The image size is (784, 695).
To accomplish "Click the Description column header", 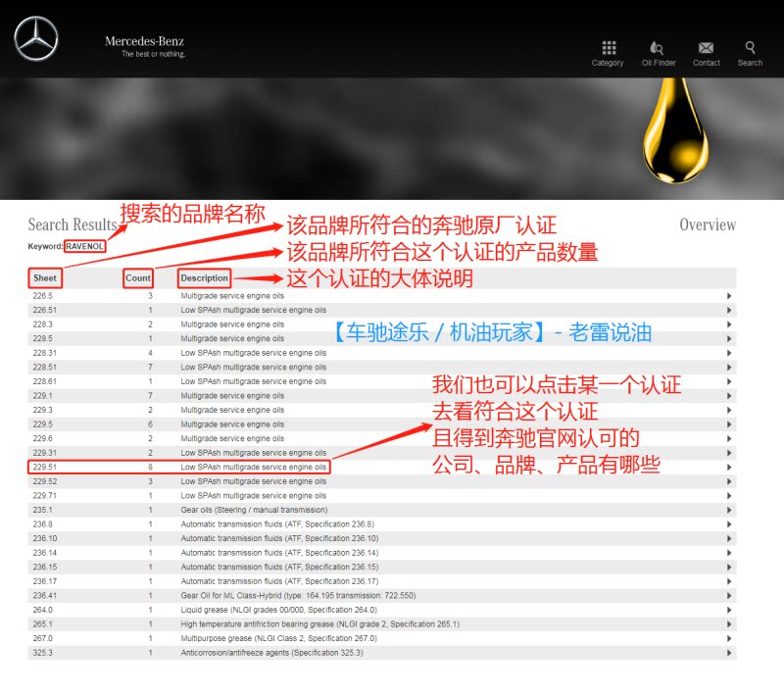I will pos(204,278).
